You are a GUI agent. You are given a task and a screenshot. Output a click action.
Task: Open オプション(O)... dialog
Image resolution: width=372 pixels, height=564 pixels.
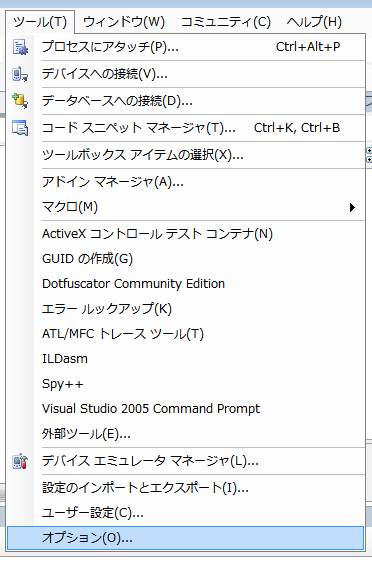[186, 538]
